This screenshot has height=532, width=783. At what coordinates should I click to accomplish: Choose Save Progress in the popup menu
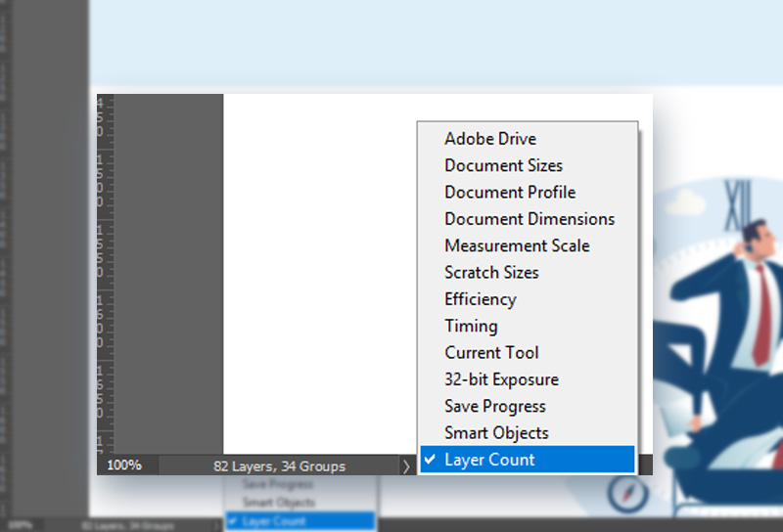pyautogui.click(x=494, y=406)
